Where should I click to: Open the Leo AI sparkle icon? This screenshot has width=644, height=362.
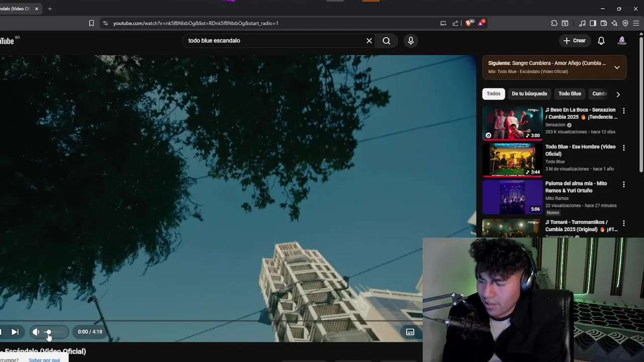pos(614,23)
